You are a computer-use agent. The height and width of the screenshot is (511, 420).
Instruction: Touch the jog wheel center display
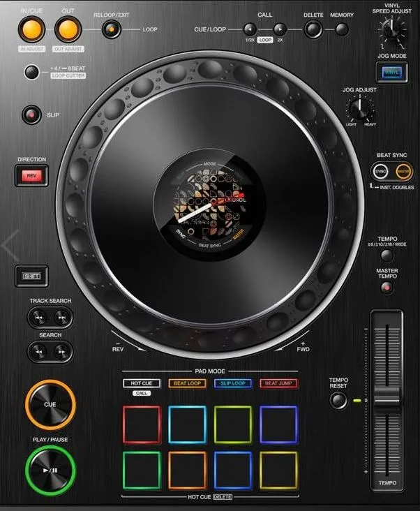[x=210, y=205]
